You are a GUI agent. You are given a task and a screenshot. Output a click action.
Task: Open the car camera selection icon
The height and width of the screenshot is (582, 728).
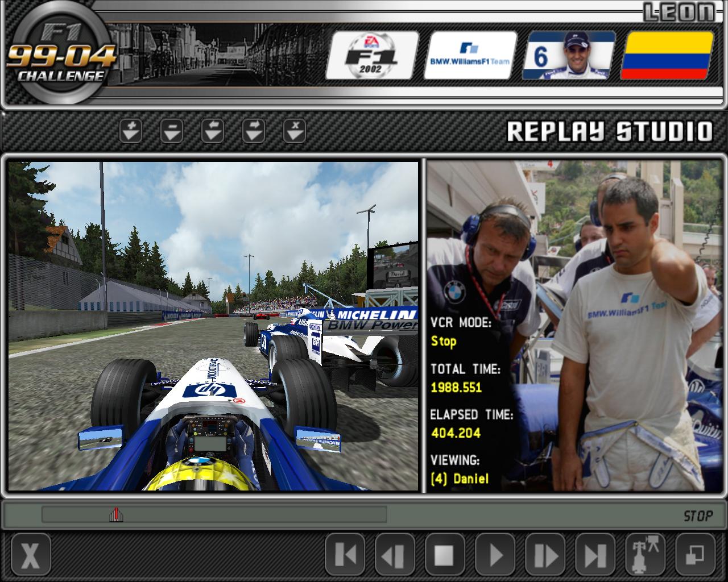point(646,554)
